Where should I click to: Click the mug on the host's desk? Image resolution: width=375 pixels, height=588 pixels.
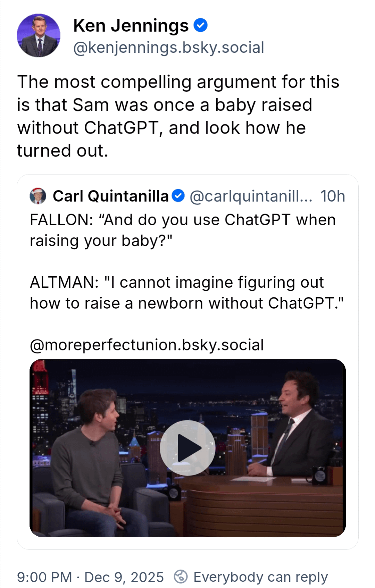click(x=319, y=476)
